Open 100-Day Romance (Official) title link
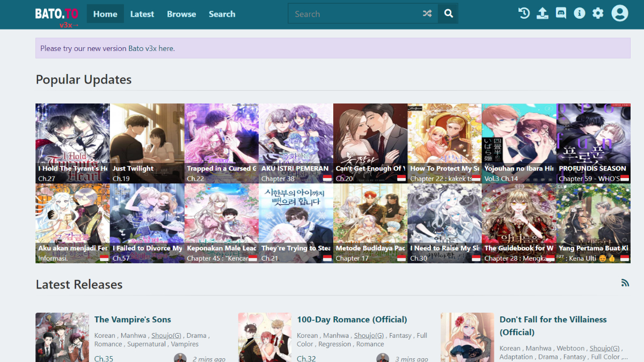Image resolution: width=644 pixels, height=362 pixels. (352, 320)
